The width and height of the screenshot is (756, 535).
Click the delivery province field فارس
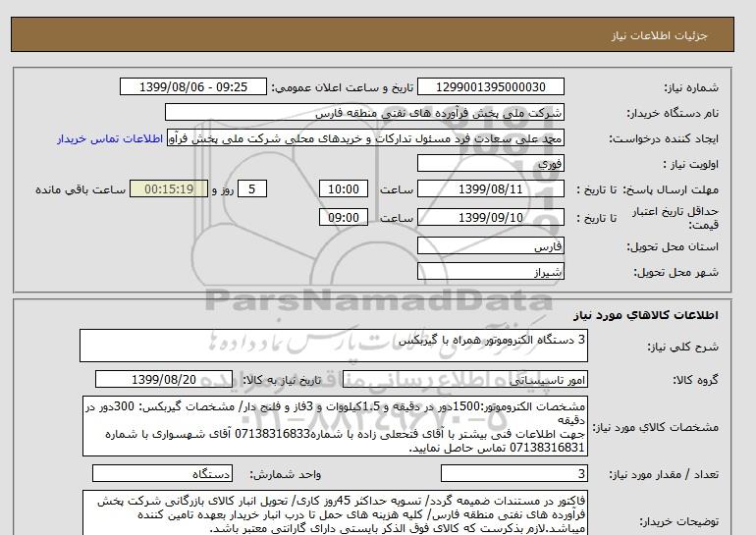tap(490, 245)
